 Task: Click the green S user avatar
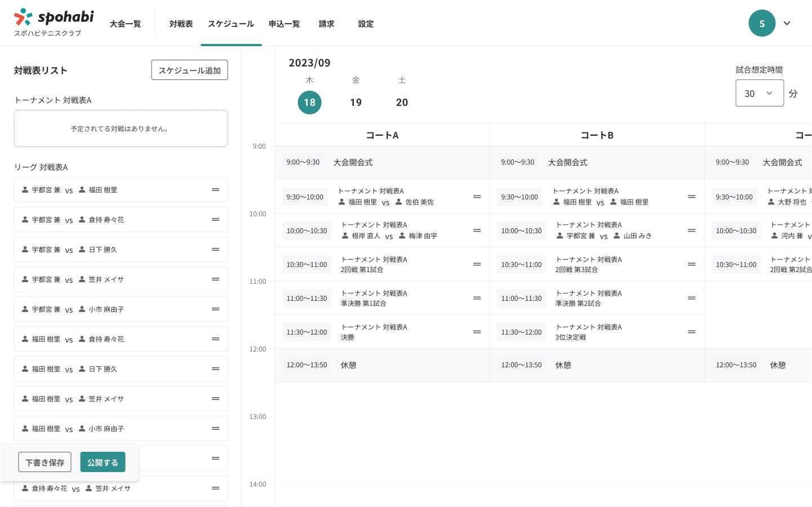pos(762,23)
